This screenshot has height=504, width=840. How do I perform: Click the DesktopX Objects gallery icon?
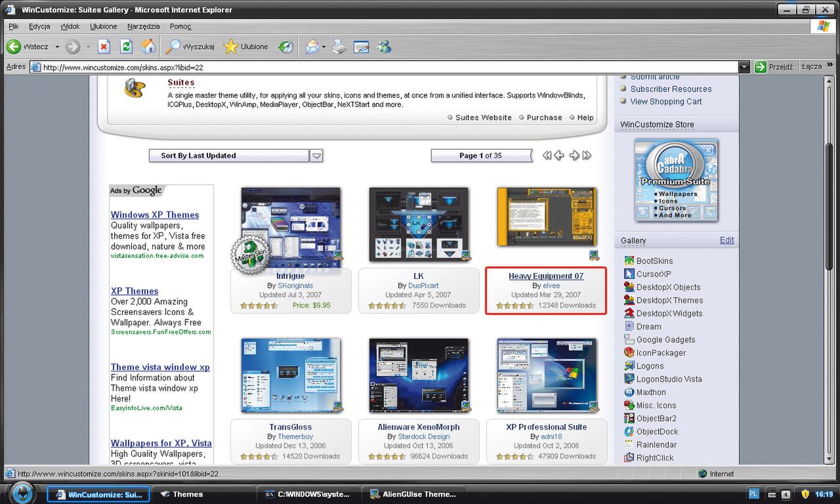click(629, 287)
